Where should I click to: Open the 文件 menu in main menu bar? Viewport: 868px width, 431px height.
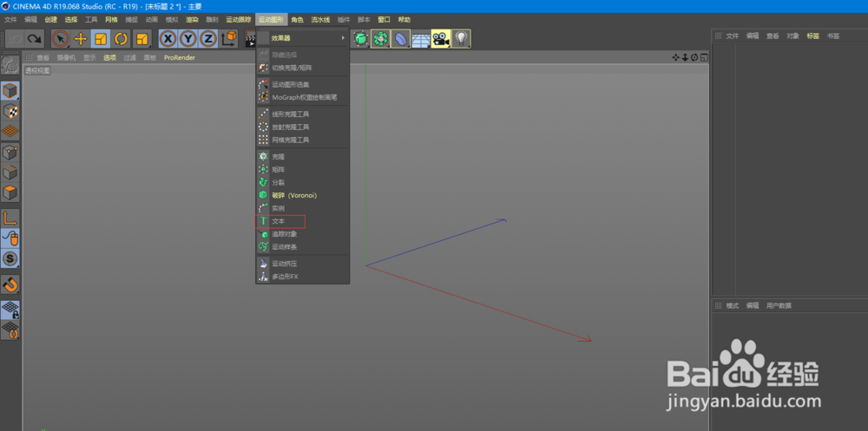point(10,19)
